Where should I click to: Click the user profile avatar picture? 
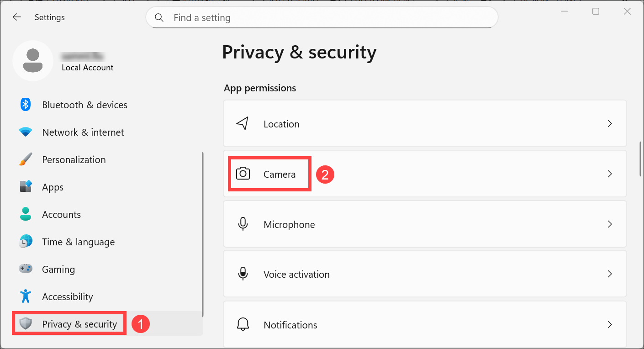click(x=33, y=61)
